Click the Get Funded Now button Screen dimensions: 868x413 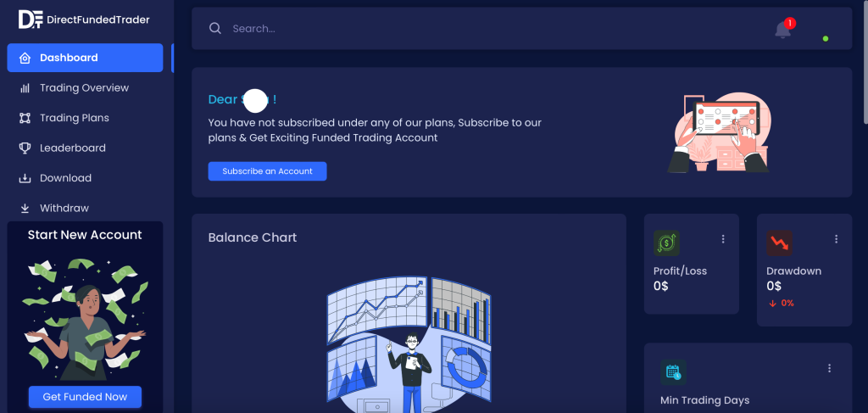(86, 397)
